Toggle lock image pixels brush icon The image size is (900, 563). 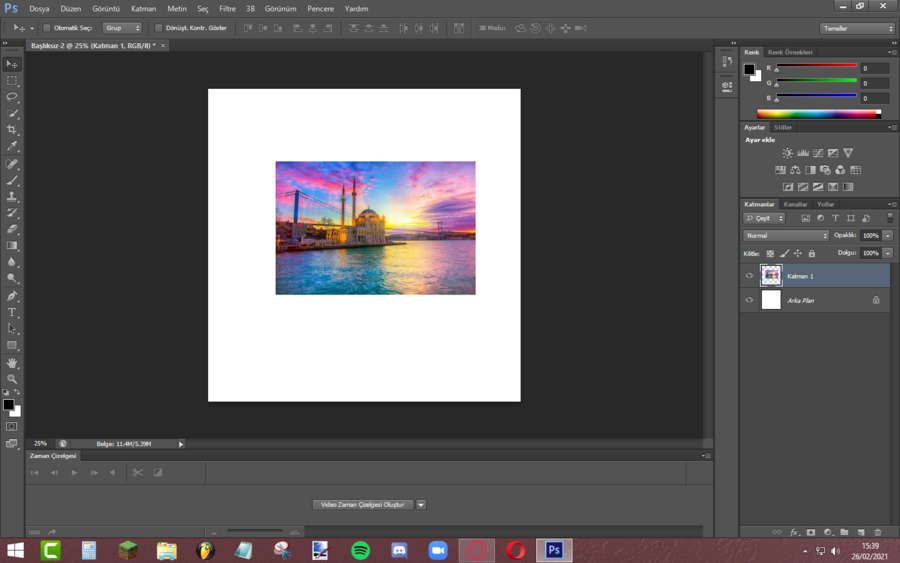click(785, 254)
